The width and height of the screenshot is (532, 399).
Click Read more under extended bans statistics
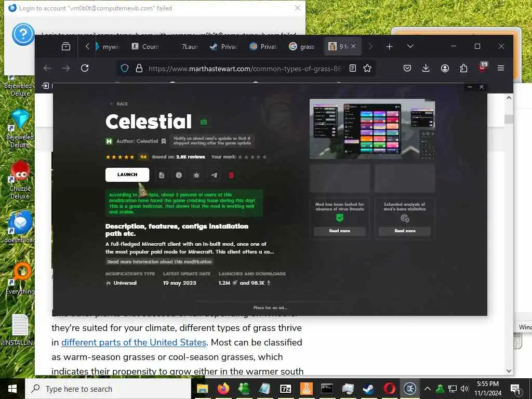pyautogui.click(x=405, y=231)
